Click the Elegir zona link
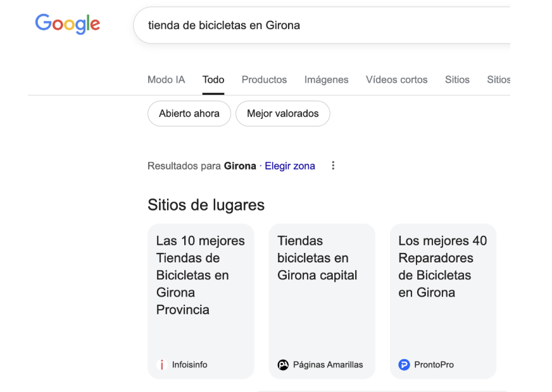 point(289,166)
